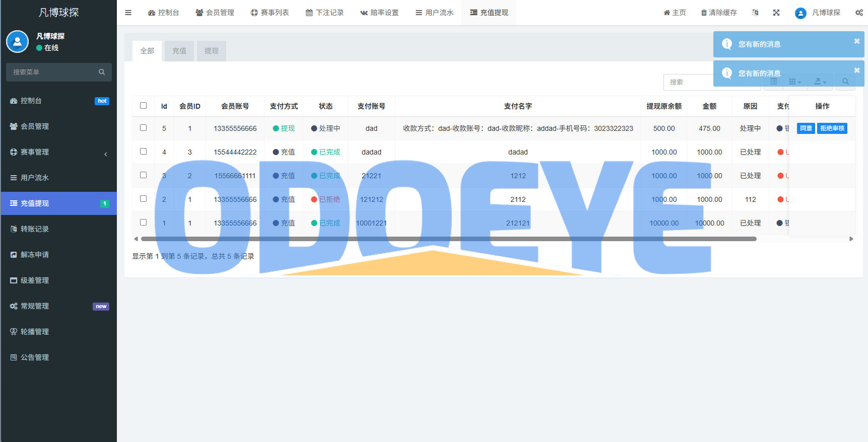Switch to the 赔率设置 top tab
The height and width of the screenshot is (442, 868).
pos(379,13)
